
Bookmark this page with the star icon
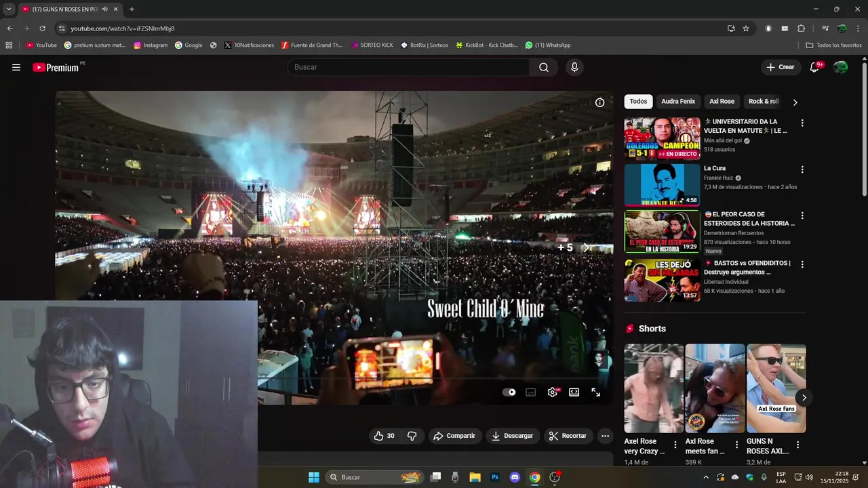[746, 28]
